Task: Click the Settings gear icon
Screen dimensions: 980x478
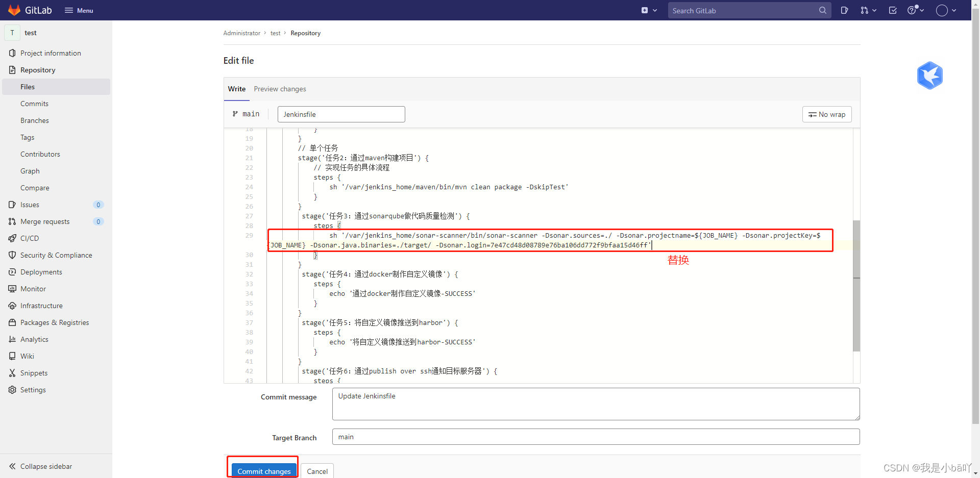Action: 12,390
